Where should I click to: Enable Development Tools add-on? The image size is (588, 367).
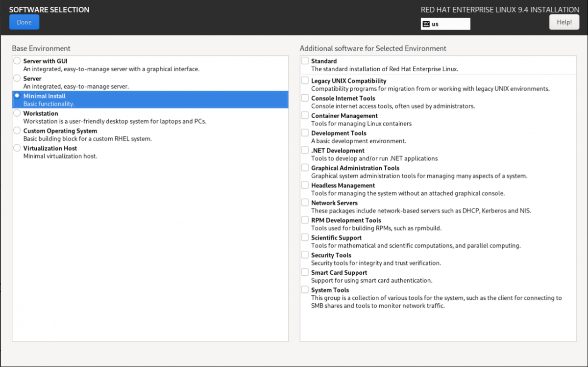[305, 133]
